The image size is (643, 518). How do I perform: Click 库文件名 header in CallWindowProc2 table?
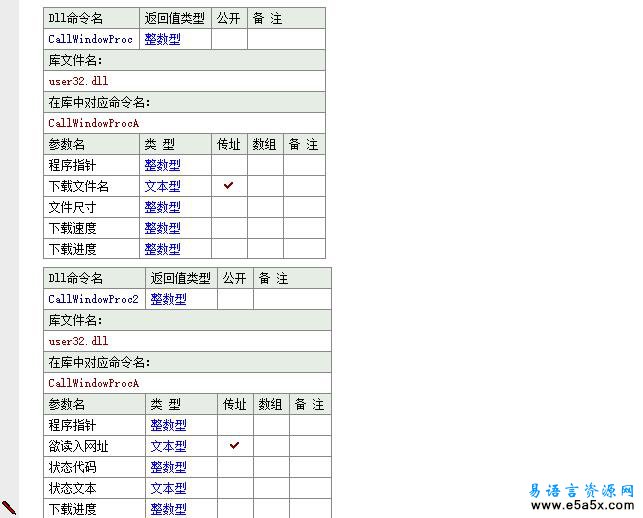click(187, 320)
